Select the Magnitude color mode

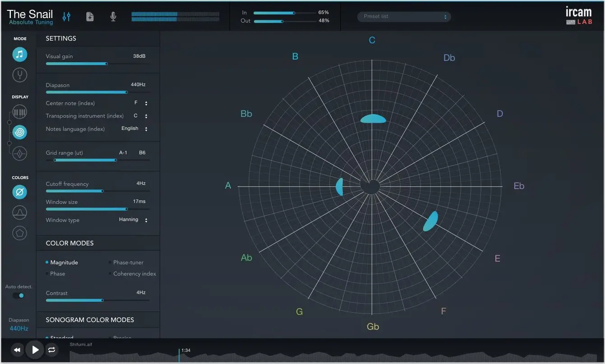coord(62,263)
